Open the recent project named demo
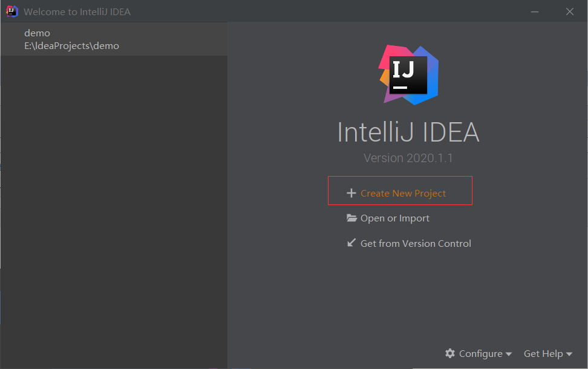 [x=37, y=33]
